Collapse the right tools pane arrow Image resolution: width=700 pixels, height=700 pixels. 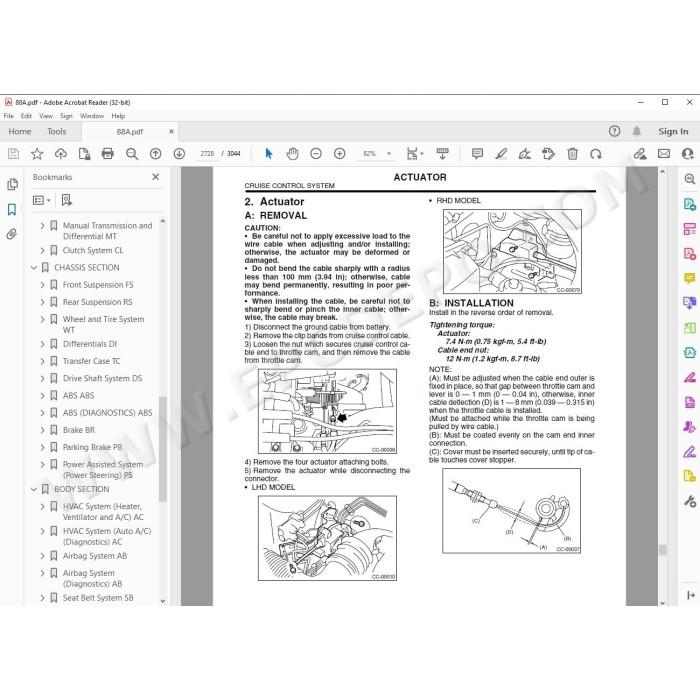[690, 595]
